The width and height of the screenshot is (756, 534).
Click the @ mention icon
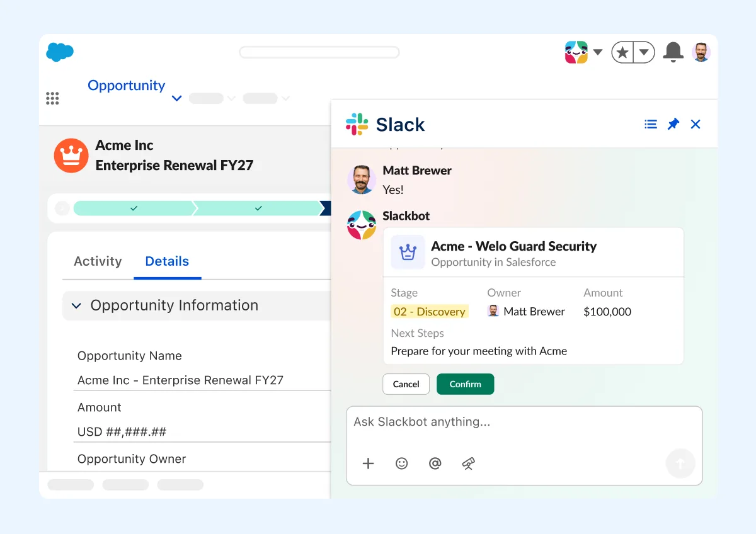tap(435, 463)
